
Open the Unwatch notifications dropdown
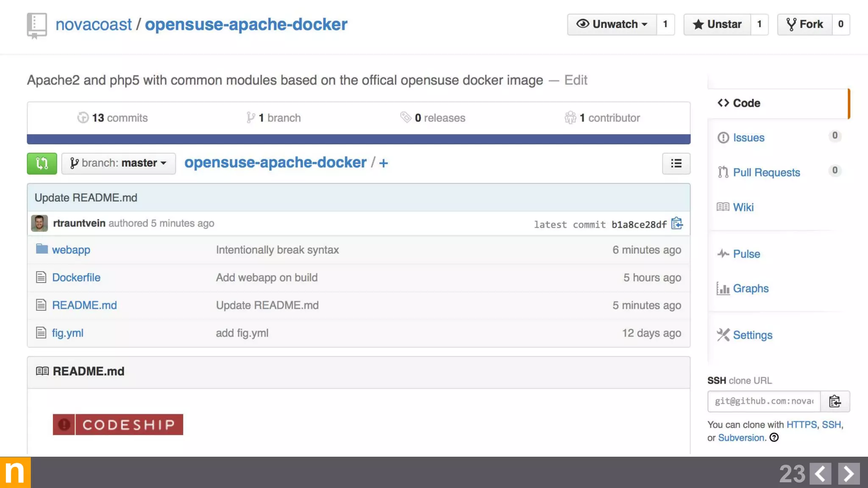[x=612, y=24]
